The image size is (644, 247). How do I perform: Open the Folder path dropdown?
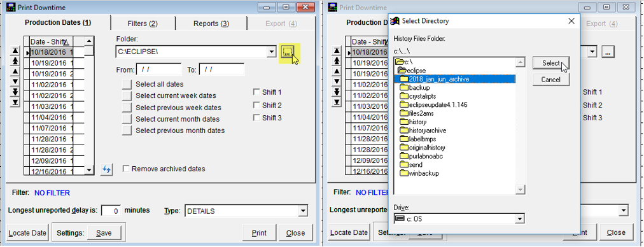click(271, 52)
